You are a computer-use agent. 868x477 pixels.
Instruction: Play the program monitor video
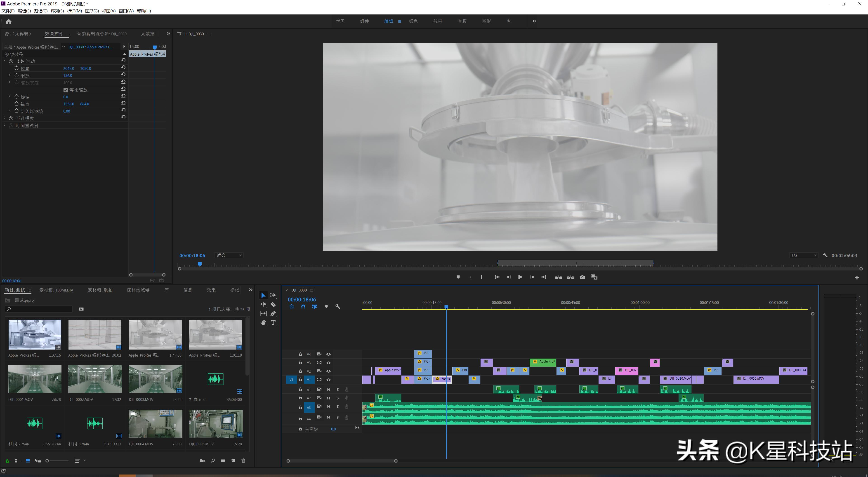(x=520, y=277)
